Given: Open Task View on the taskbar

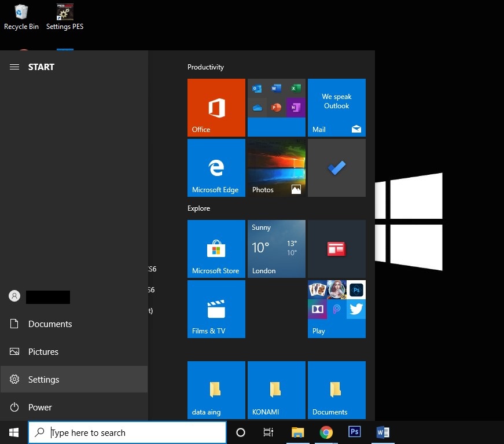Looking at the screenshot, I should [268, 432].
